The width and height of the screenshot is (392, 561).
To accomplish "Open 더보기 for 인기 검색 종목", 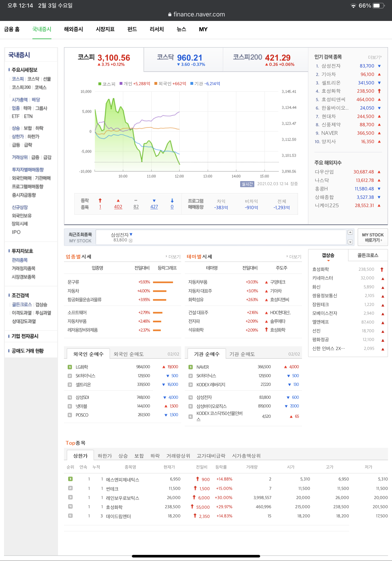I will [x=375, y=57].
